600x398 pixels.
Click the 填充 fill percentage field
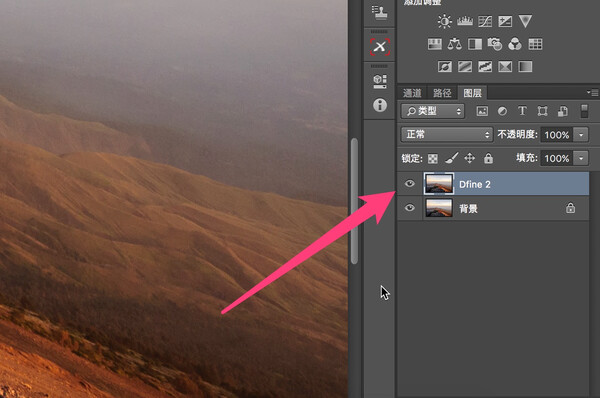(557, 158)
